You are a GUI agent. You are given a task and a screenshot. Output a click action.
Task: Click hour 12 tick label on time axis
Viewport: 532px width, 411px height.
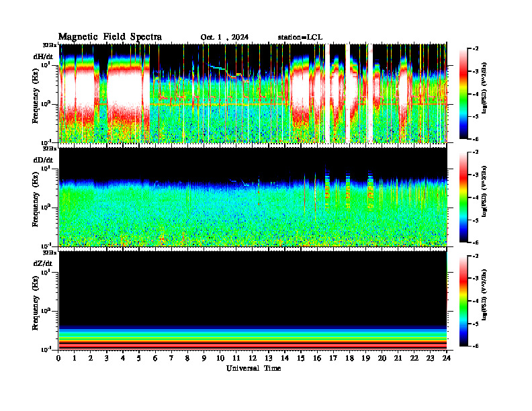[253, 358]
